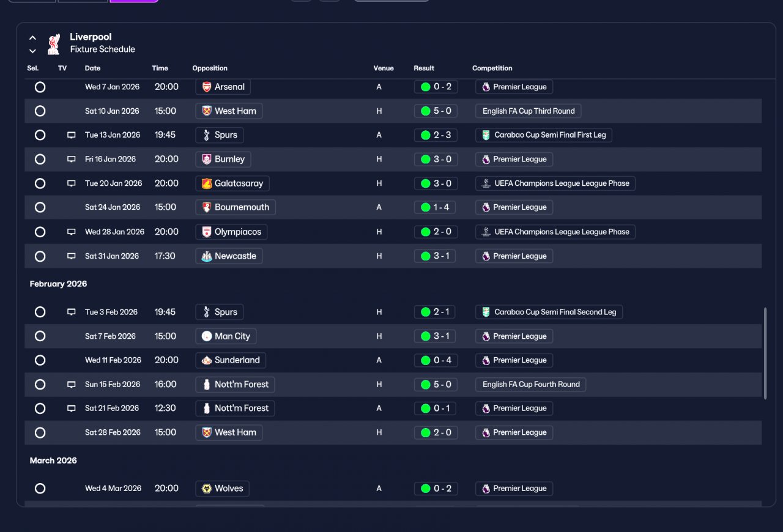783x532 pixels.
Task: Click the TV icon for Newcastle fixture
Action: pos(72,256)
